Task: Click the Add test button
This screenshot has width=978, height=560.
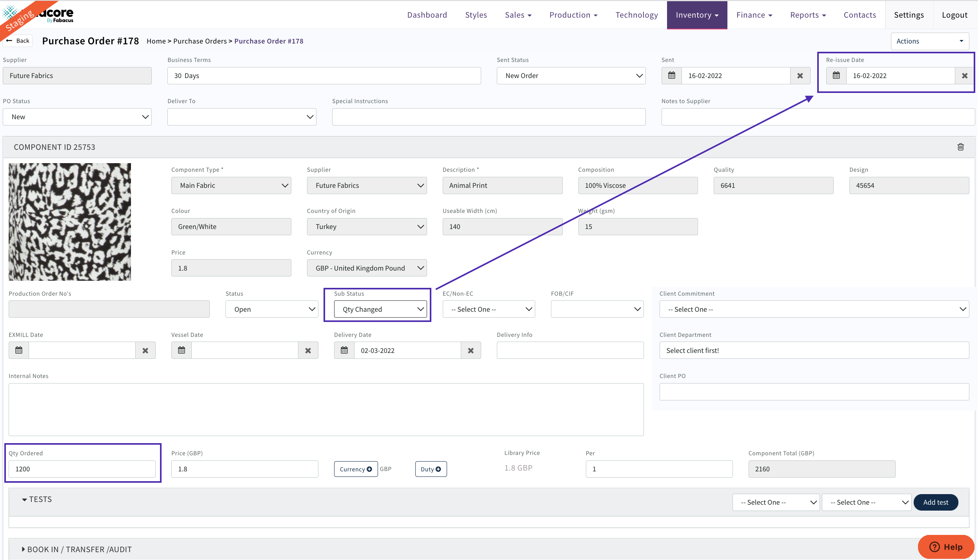Action: [935, 502]
